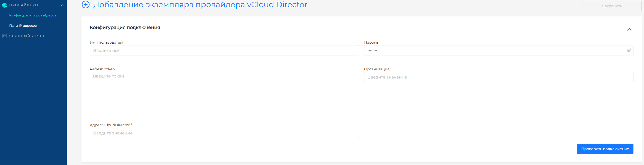Open Конфигурация провайдеров in the sidebar
This screenshot has height=165, width=644.
(33, 15)
